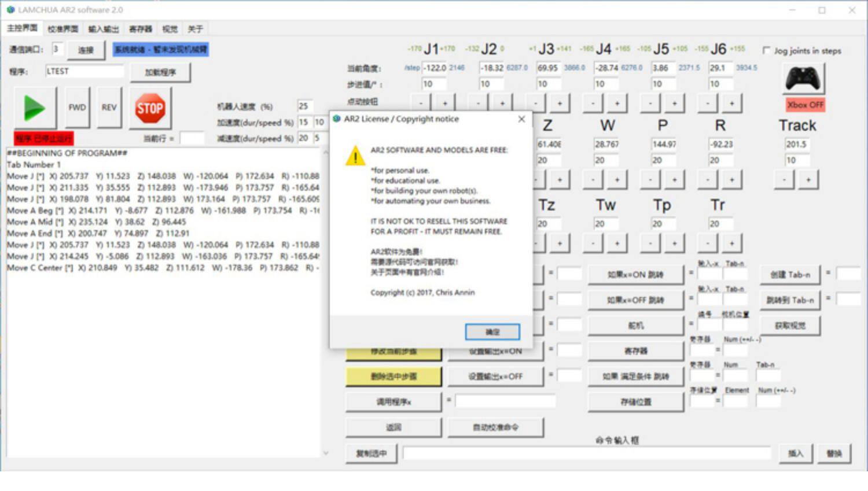This screenshot has height=491, width=868.
Task: Click the 创建 Tab-n button
Action: coord(790,275)
